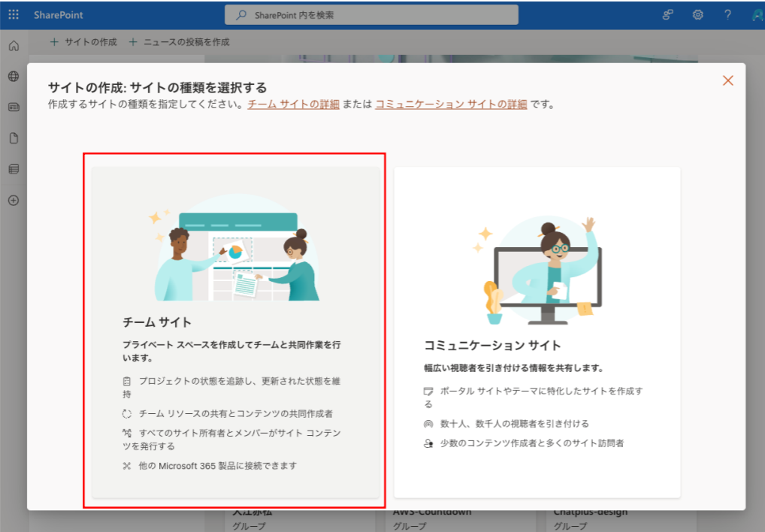Screen dimensions: 765x532
Task: Open the settings gear icon
Action: tap(697, 14)
